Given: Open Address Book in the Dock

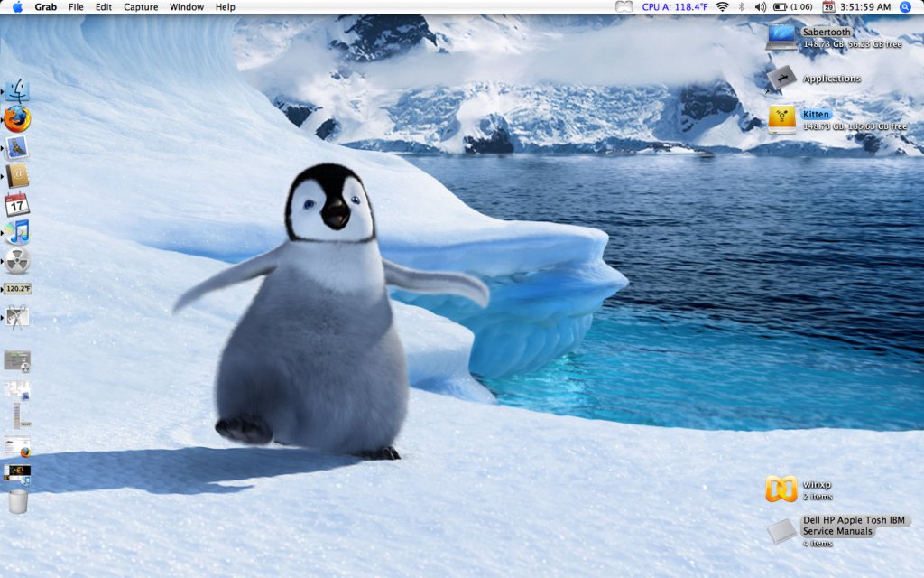Looking at the screenshot, I should click(x=17, y=176).
